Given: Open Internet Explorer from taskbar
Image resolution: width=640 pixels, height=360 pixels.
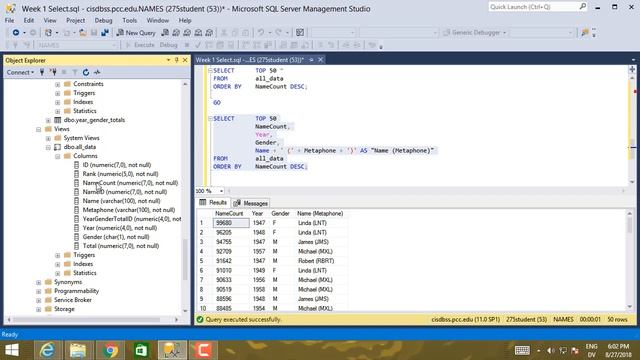Looking at the screenshot, I should pos(48,350).
